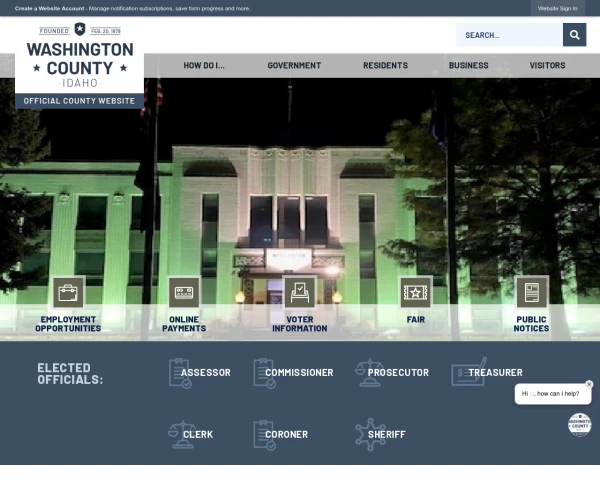Screen dimensions: 600x480
Task: Click the Prosecutor scales icon
Action: [369, 372]
